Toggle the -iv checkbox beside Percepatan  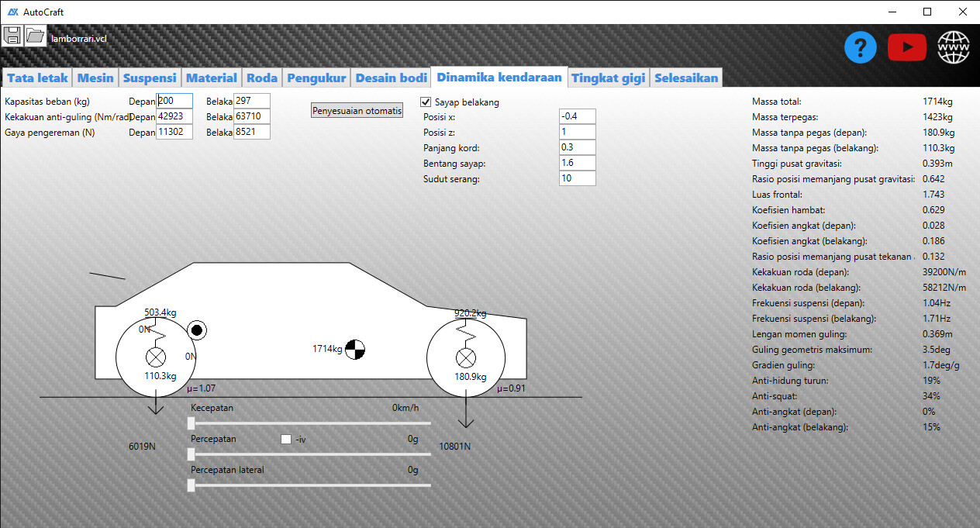286,439
